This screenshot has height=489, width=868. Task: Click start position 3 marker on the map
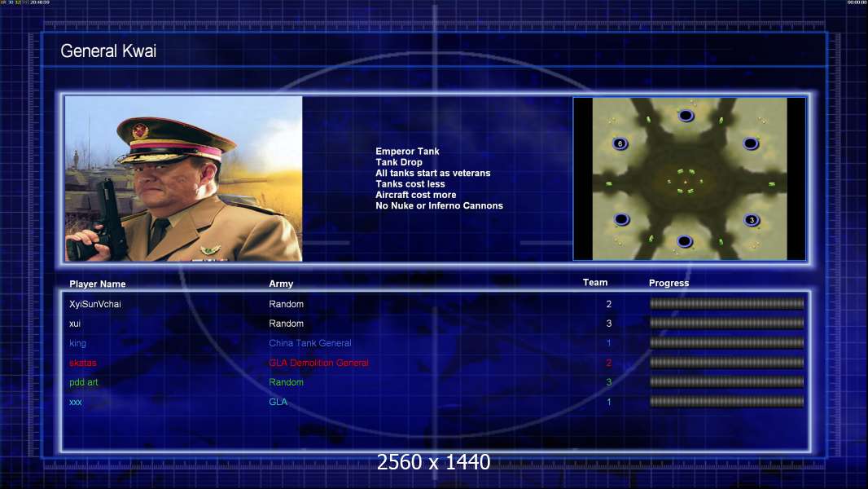[752, 220]
